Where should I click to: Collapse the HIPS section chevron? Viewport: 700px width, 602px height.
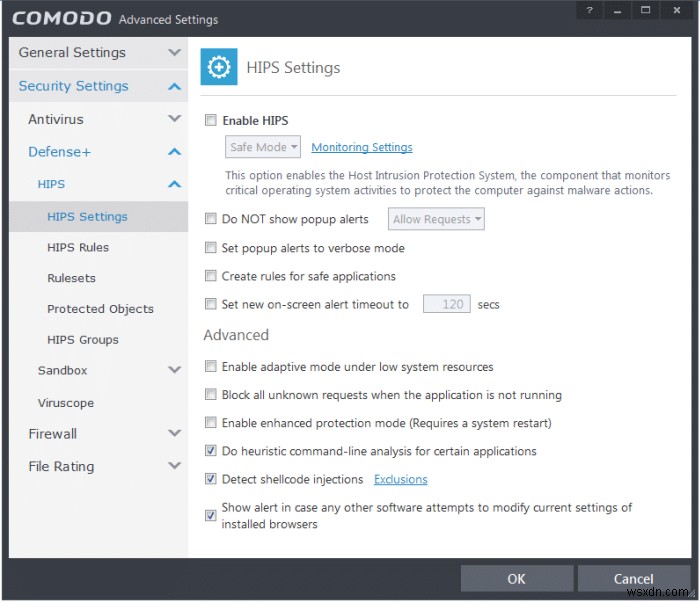[175, 184]
